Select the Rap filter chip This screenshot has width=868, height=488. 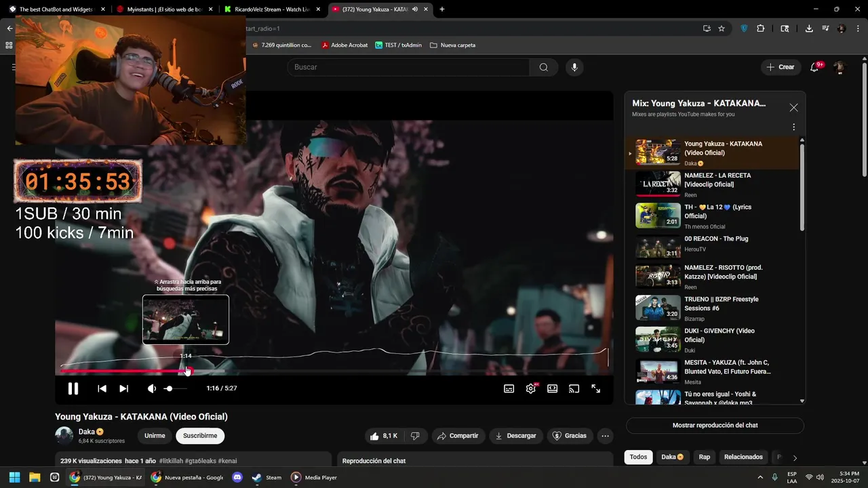pyautogui.click(x=705, y=457)
